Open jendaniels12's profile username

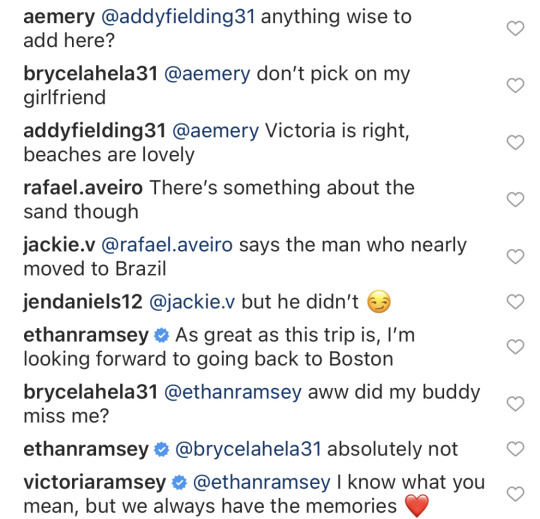point(83,302)
